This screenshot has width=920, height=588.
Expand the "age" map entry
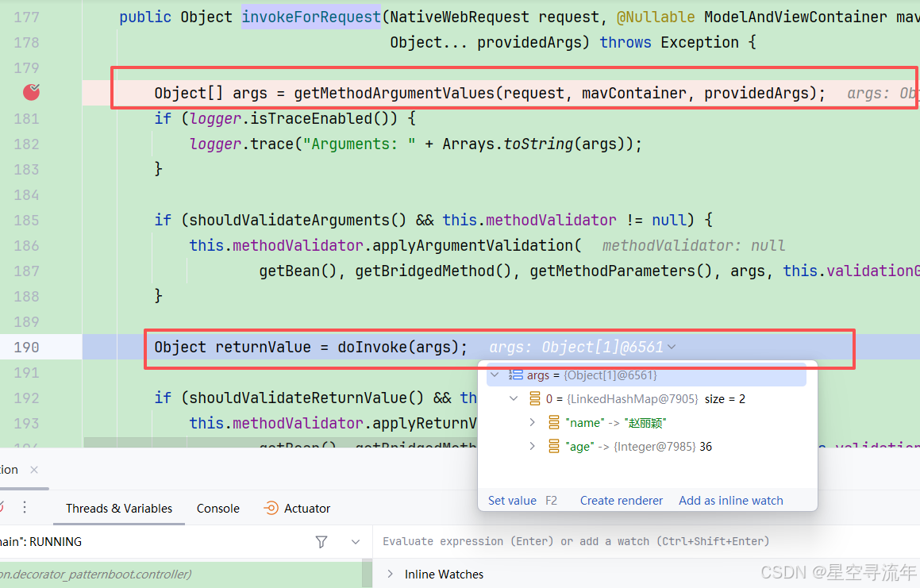tap(532, 447)
